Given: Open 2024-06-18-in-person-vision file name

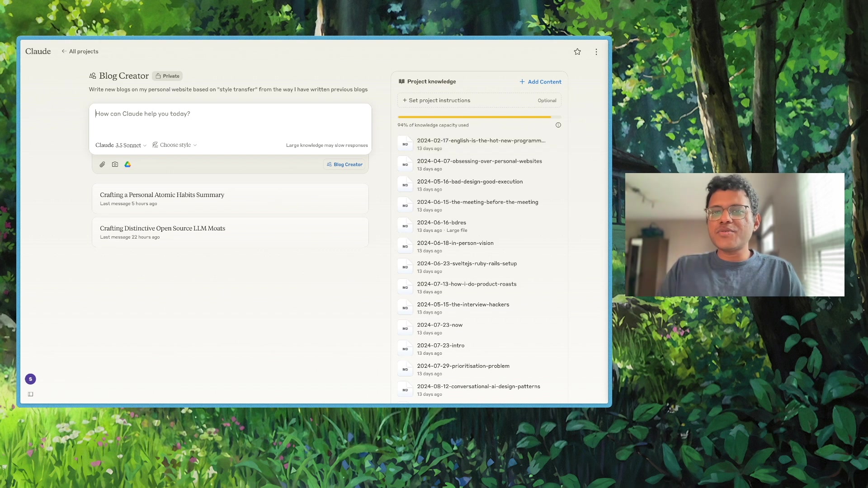Looking at the screenshot, I should tap(455, 243).
